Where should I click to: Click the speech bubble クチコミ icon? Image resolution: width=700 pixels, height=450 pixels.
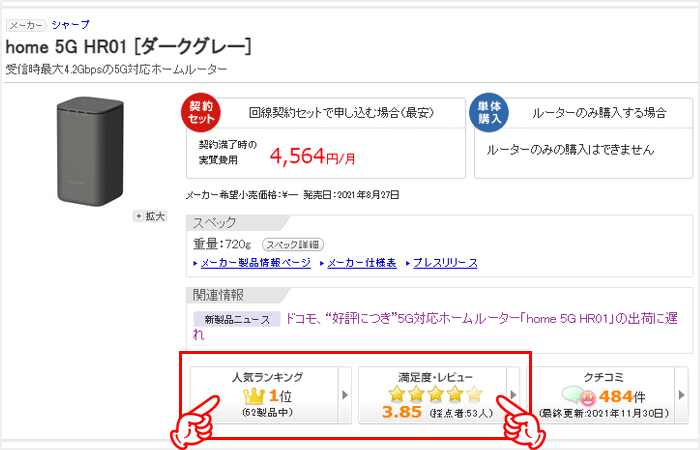coord(578,396)
